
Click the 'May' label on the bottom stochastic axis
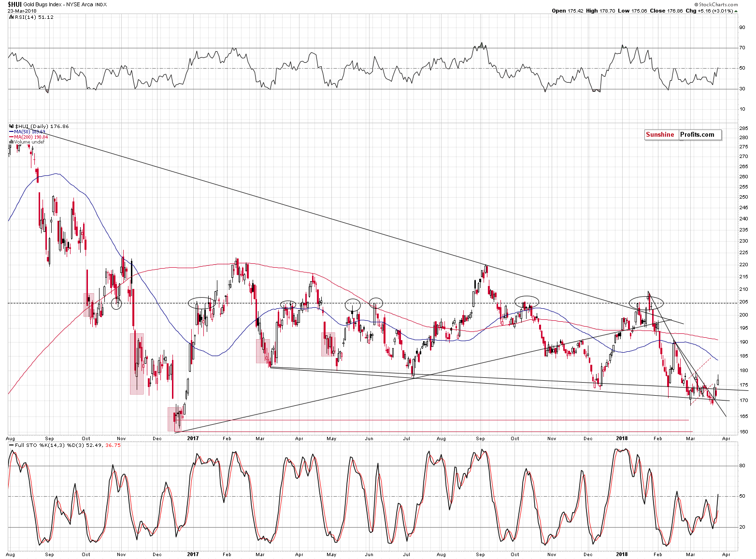pos(331,554)
